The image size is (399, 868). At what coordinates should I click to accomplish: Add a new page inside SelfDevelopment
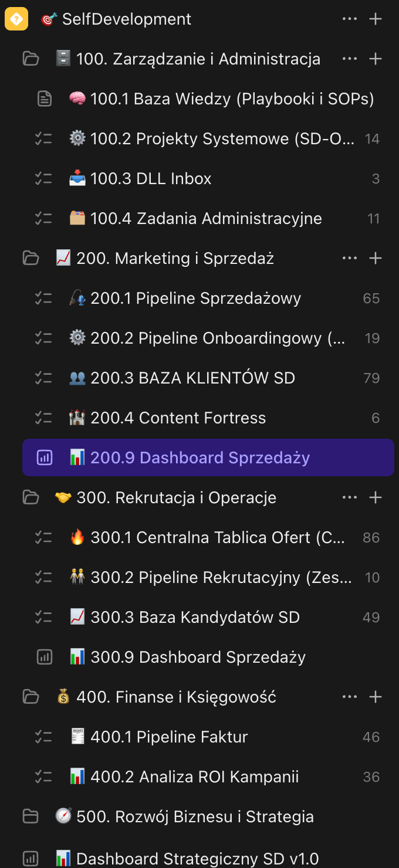pos(376,18)
